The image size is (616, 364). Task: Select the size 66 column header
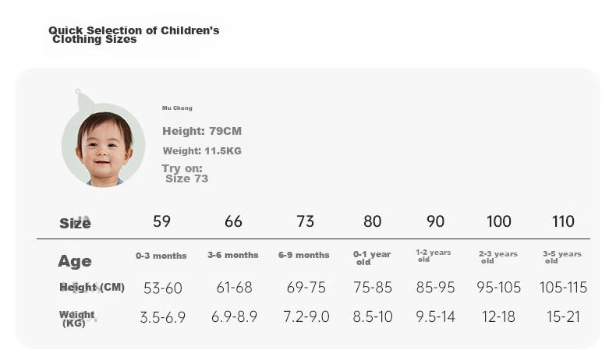pos(233,221)
